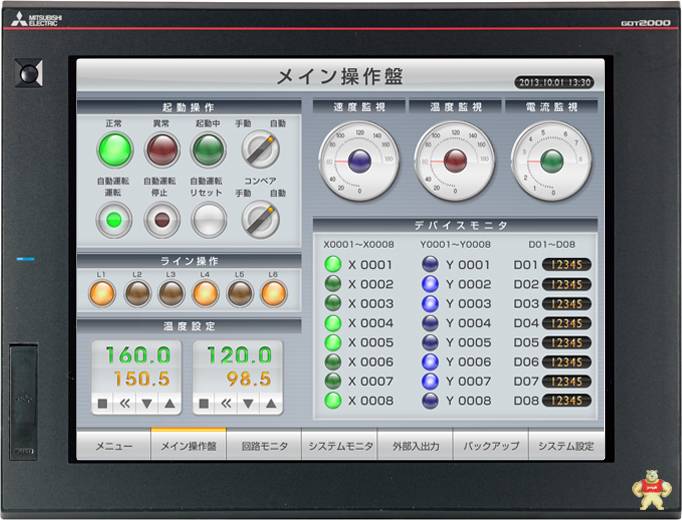This screenshot has height=520, width=682.
Task: Select the D02 value 12345
Action: [x=567, y=284]
